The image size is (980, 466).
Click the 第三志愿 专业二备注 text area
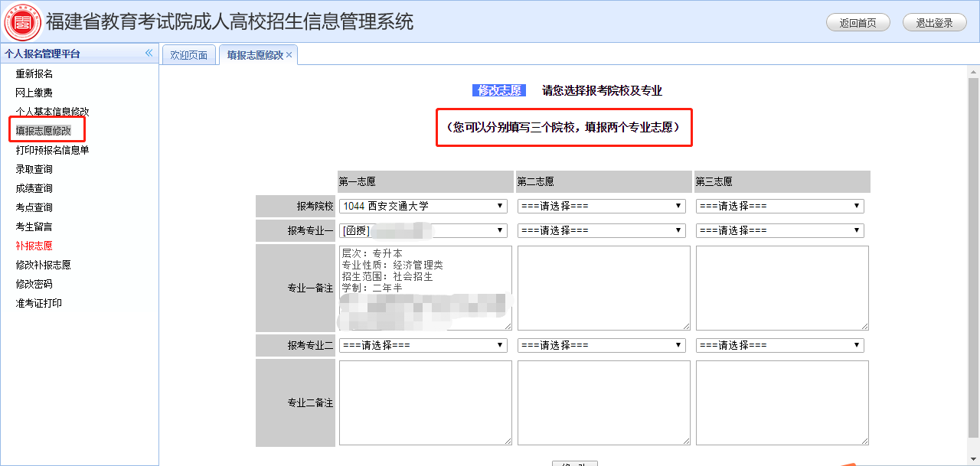tap(782, 402)
